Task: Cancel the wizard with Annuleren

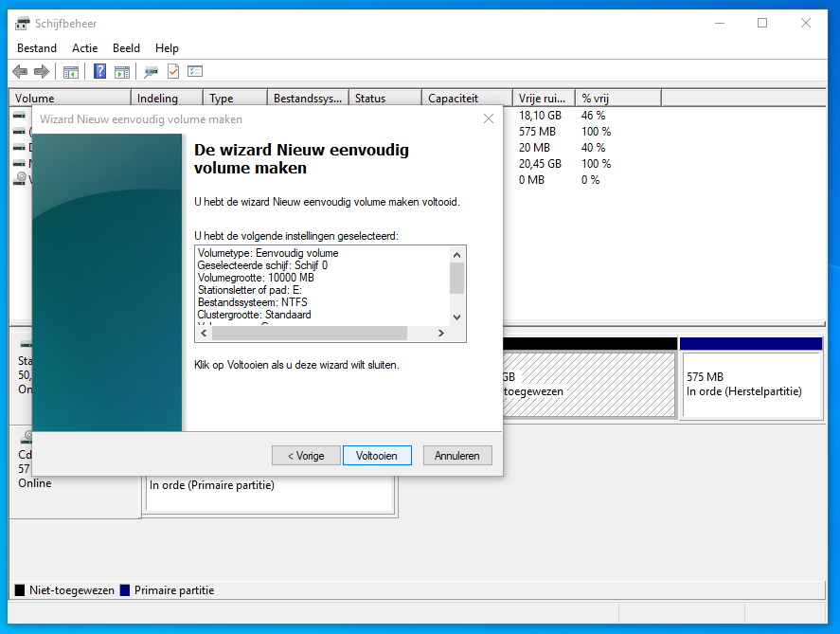Action: [457, 456]
